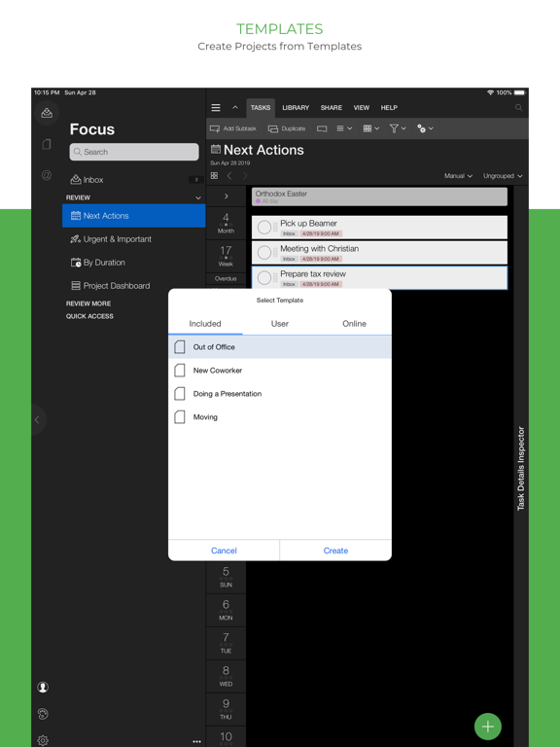The image size is (560, 747).
Task: Click the Create button in template dialog
Action: 335,551
